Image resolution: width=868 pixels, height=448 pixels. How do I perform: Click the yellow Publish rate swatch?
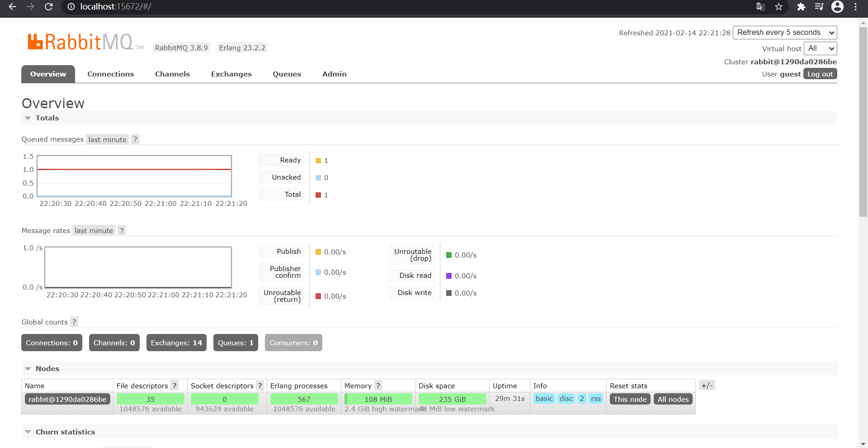click(x=318, y=252)
